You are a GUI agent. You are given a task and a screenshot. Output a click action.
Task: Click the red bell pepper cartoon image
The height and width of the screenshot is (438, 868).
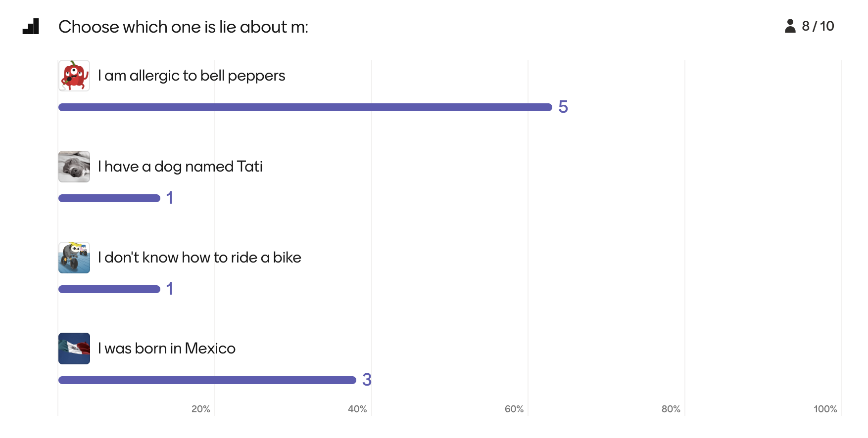pyautogui.click(x=74, y=76)
